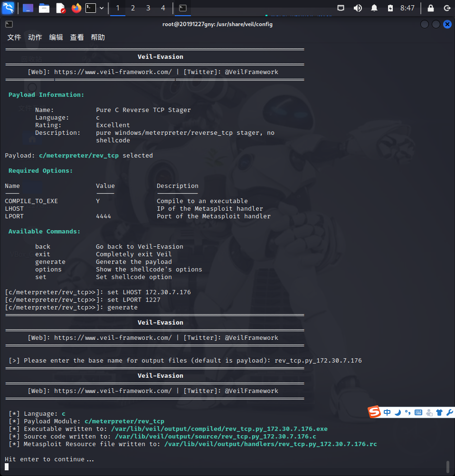The width and height of the screenshot is (455, 476).
Task: Open the 文件 menu
Action: (x=14, y=37)
